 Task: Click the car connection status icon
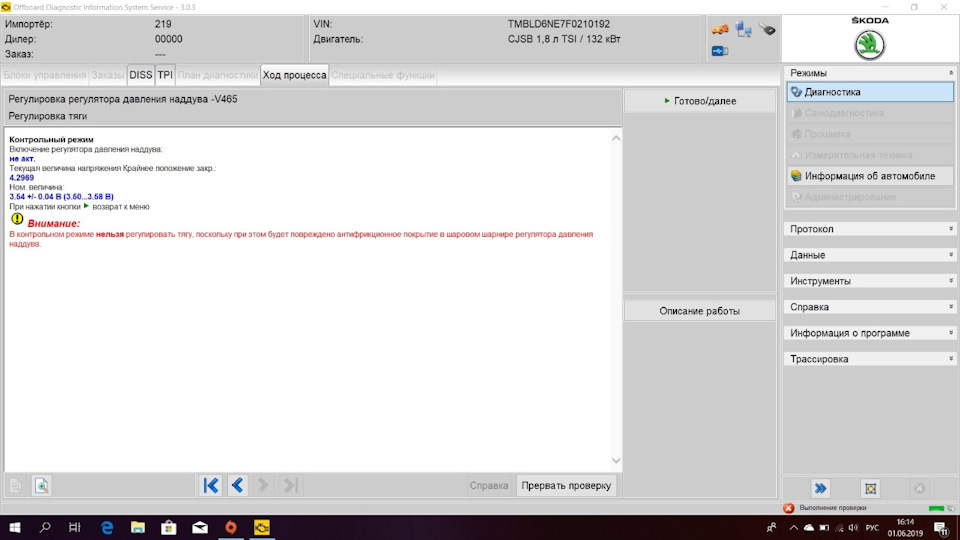coord(720,29)
